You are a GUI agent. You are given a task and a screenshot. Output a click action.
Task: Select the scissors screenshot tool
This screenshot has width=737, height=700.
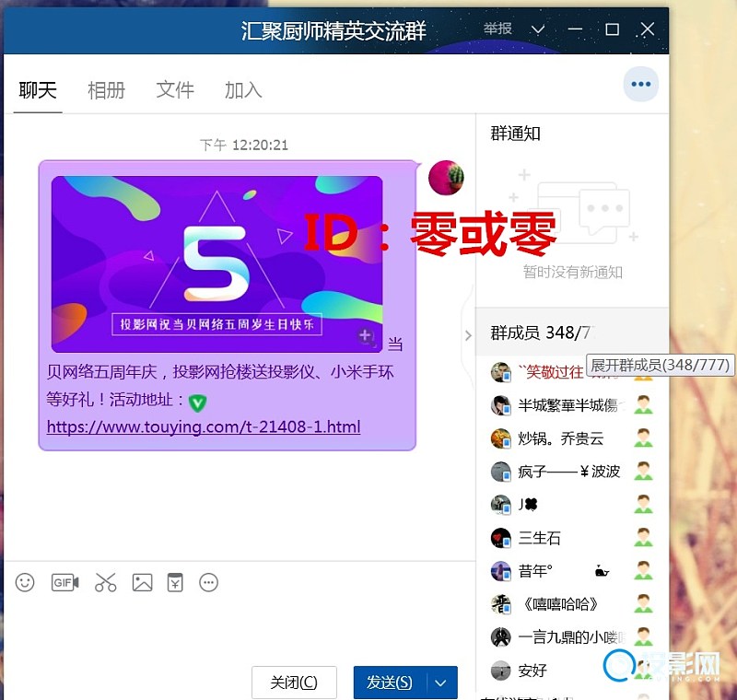(105, 582)
